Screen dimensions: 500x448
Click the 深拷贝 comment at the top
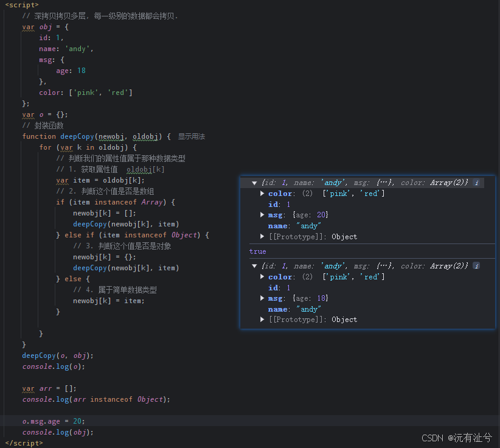click(x=100, y=16)
